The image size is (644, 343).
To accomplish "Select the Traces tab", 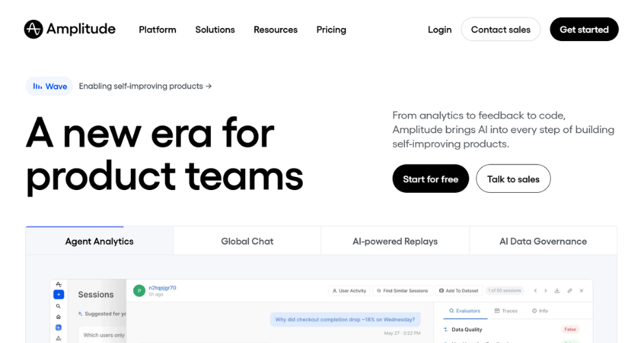I will tap(506, 311).
